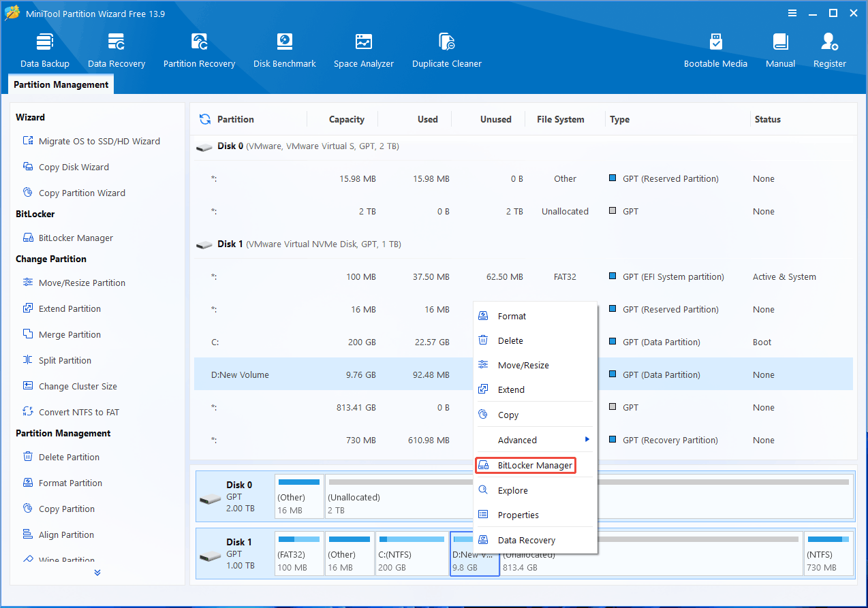Viewport: 868px width, 608px height.
Task: Start the Disk Benchmark tool
Action: 285,50
